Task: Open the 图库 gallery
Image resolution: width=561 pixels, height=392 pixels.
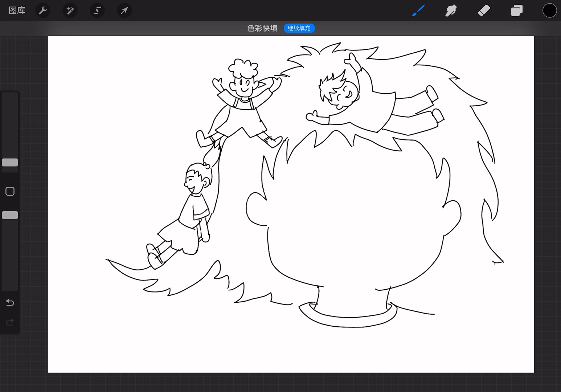Action: pos(17,11)
